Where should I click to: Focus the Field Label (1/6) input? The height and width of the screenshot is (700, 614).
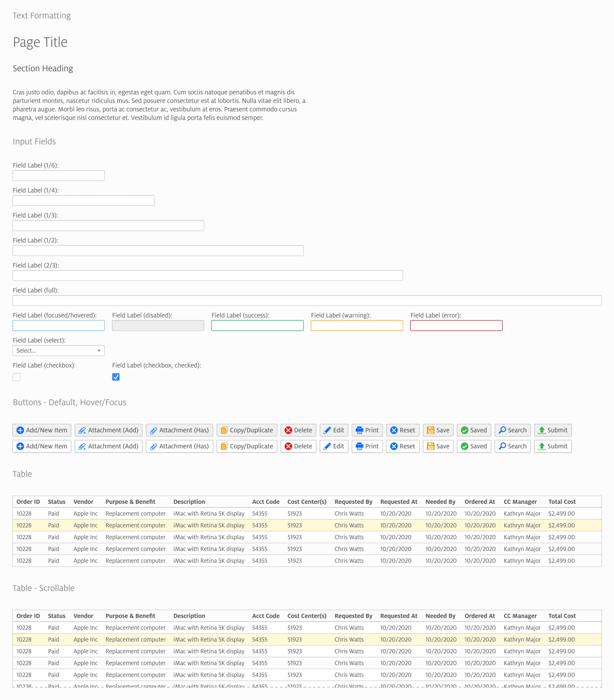tap(58, 176)
